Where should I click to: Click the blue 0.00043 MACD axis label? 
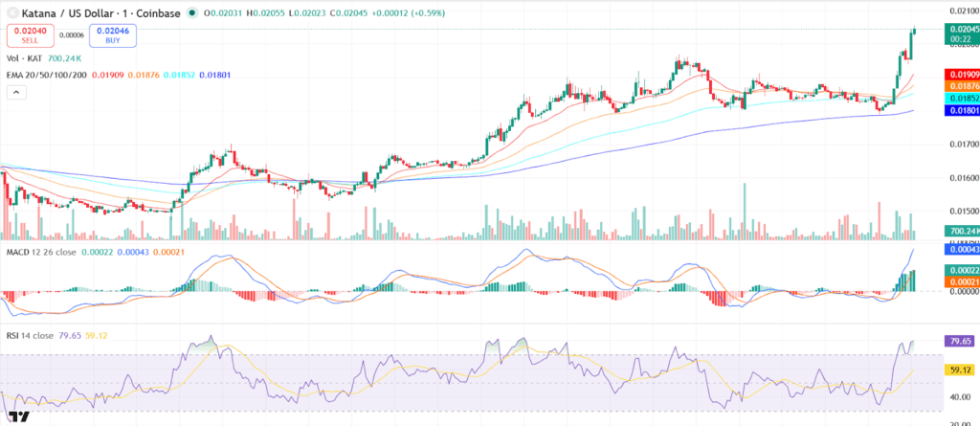961,248
